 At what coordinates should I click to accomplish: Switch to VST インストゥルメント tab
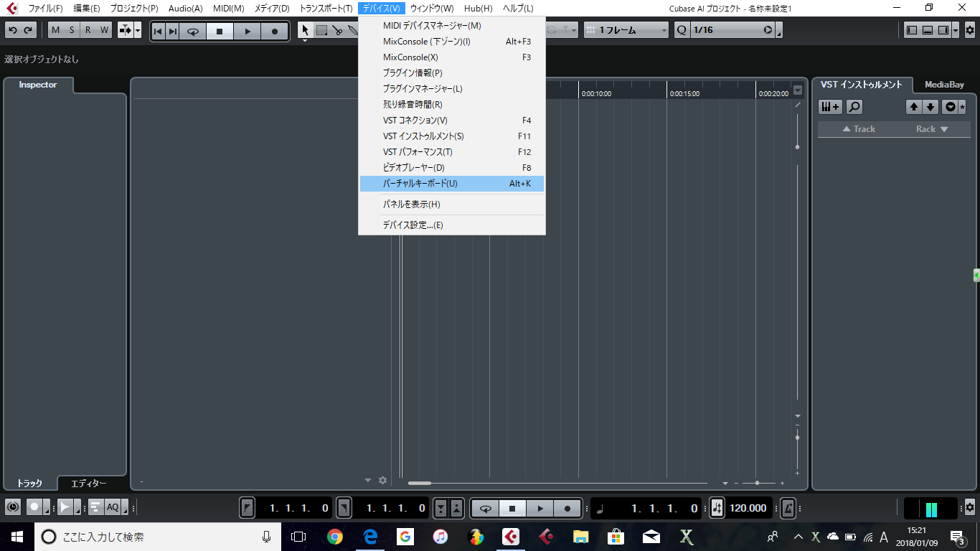(862, 85)
